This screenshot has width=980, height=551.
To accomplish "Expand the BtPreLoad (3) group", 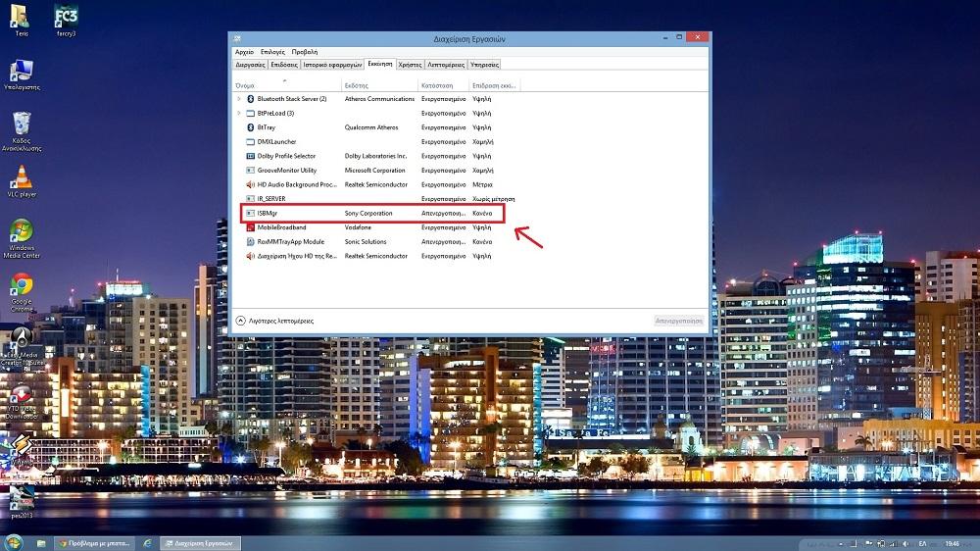I will click(x=239, y=113).
